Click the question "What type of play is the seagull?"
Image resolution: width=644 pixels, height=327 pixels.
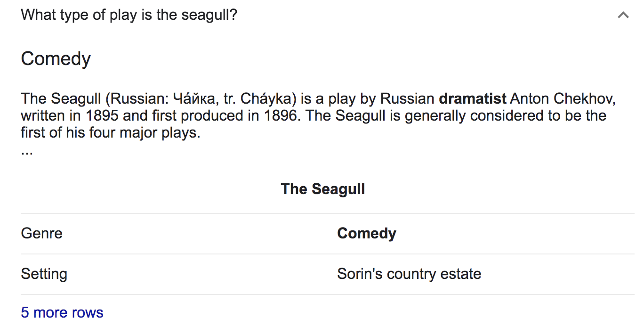pos(129,15)
